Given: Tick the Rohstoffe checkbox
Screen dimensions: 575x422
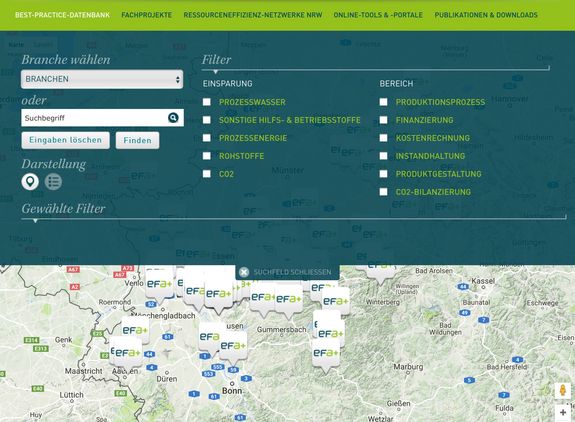Looking at the screenshot, I should point(207,156).
